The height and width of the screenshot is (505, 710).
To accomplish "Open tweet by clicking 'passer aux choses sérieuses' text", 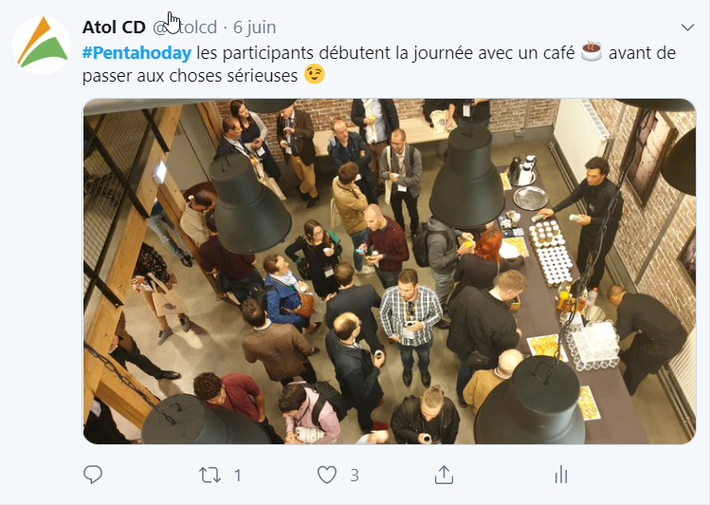I will pos(190,76).
